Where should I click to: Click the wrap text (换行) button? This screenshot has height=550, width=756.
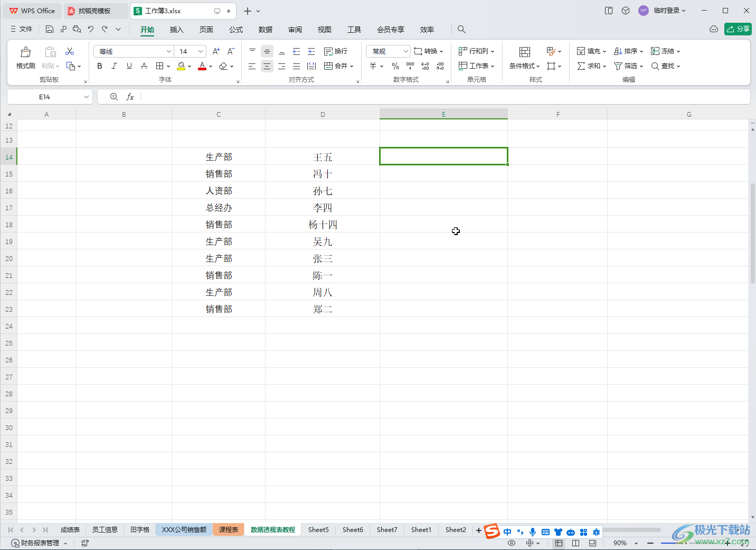tap(336, 51)
